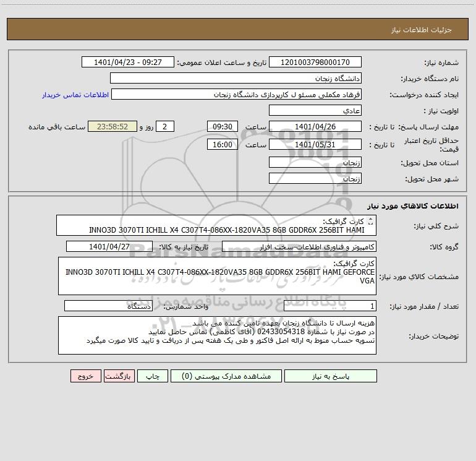The height and width of the screenshot is (461, 476).
Task: Click the label 'تاریخ و ساعت اعلان عمومی:'
Action: pos(221,63)
